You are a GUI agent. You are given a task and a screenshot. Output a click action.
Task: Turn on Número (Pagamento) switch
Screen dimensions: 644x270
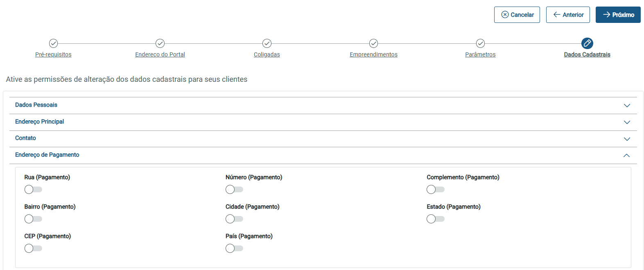click(x=234, y=189)
